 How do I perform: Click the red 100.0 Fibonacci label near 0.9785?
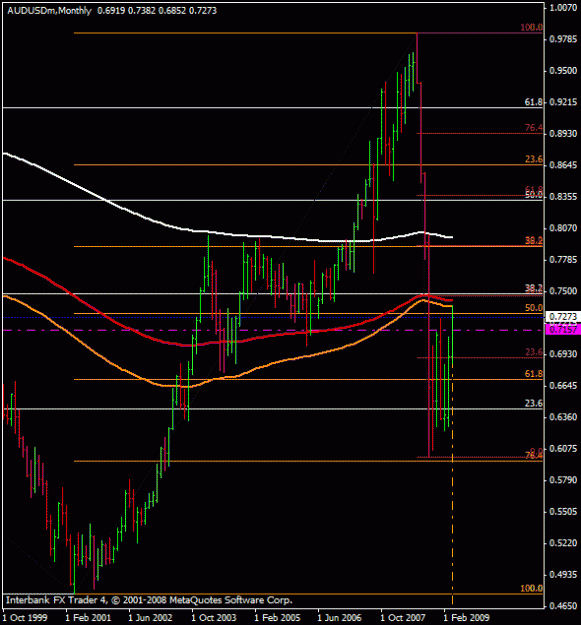pos(531,28)
